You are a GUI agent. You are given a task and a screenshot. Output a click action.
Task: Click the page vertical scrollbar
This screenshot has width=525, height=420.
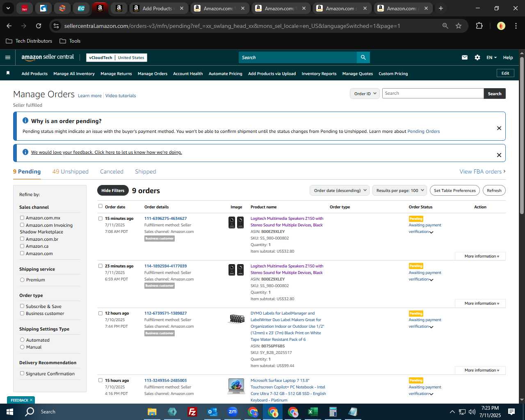click(x=522, y=135)
